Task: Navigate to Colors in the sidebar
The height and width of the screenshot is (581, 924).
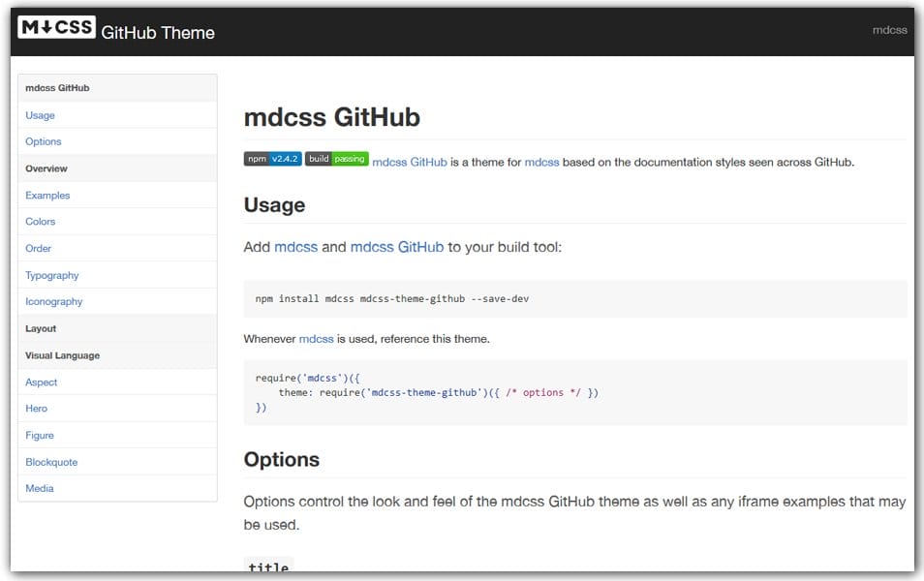Action: [40, 222]
